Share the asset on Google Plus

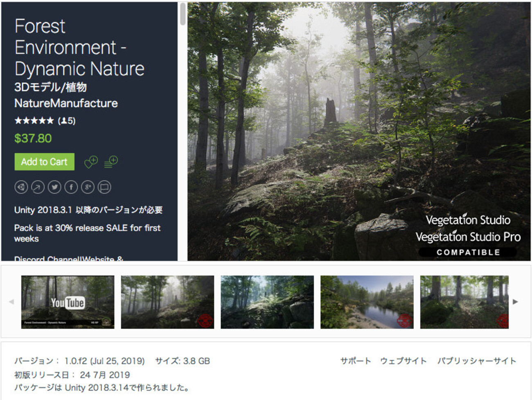(x=88, y=187)
